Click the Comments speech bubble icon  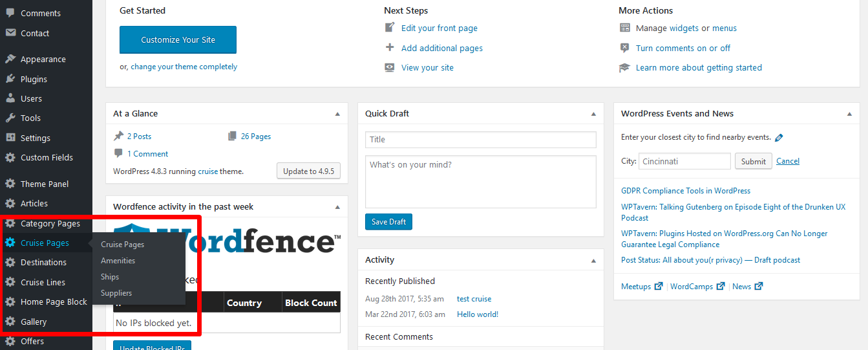click(10, 13)
